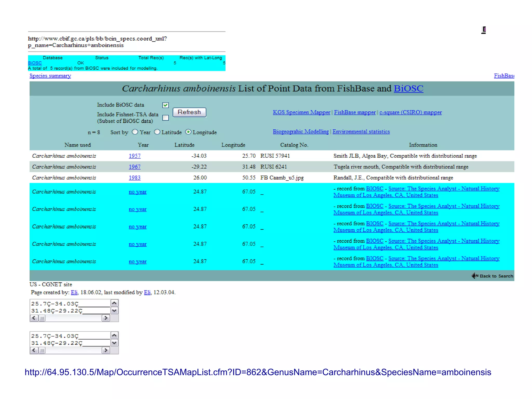Select the Longitude sort option
The image size is (532, 399).
(x=188, y=132)
